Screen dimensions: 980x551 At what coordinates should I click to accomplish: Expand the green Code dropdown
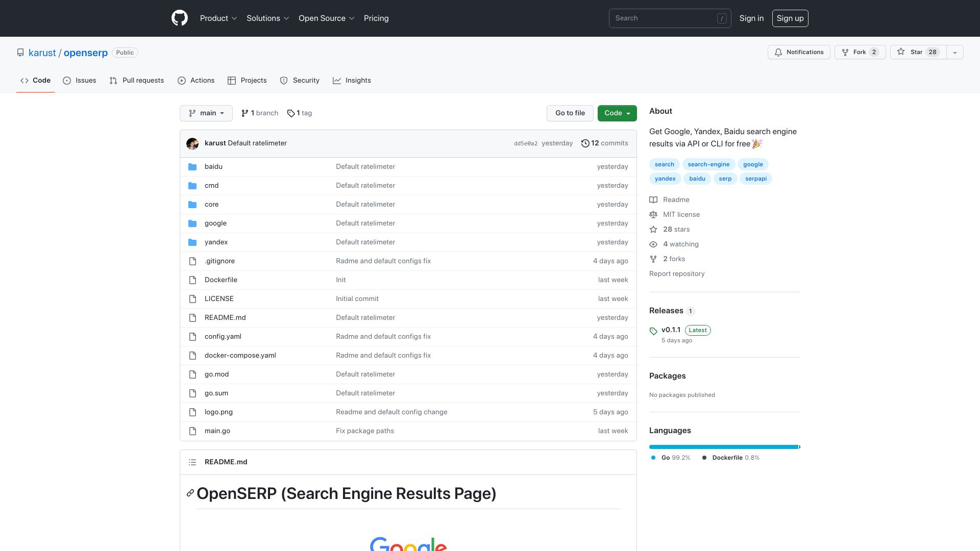point(617,113)
